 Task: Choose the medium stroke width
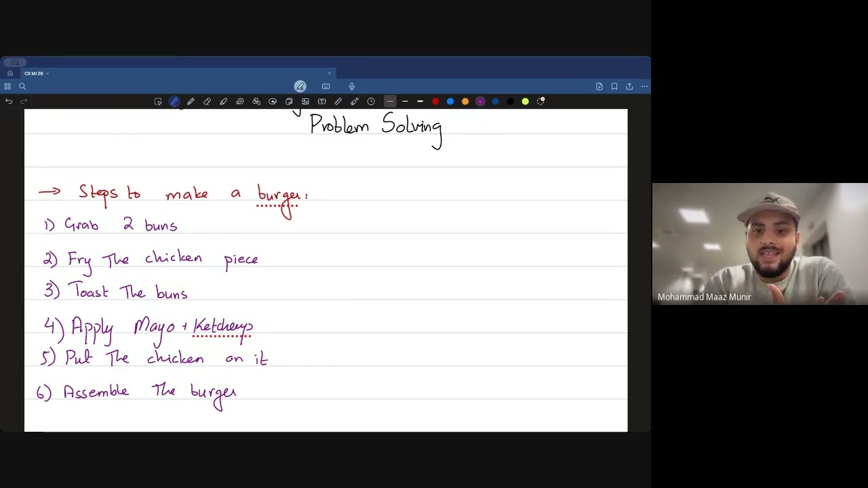tap(405, 101)
